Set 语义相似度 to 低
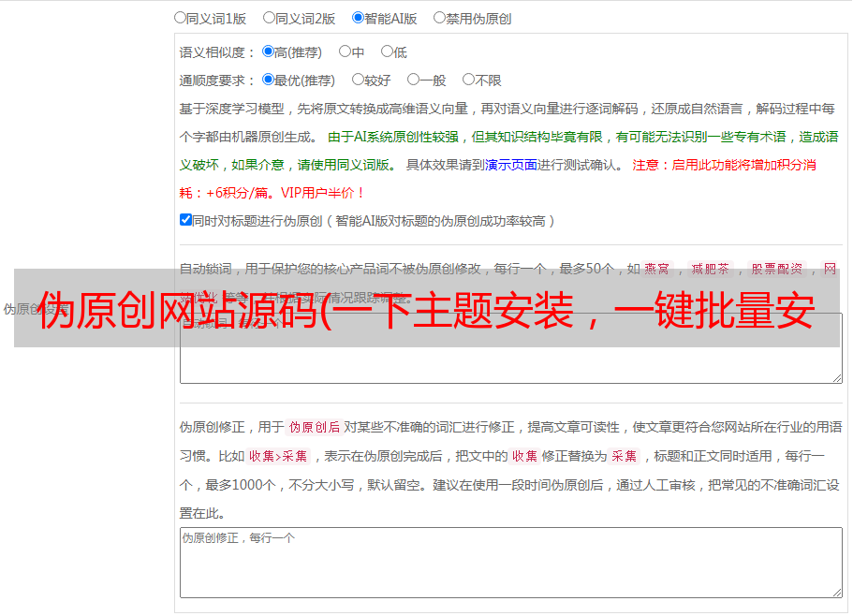 pyautogui.click(x=387, y=51)
